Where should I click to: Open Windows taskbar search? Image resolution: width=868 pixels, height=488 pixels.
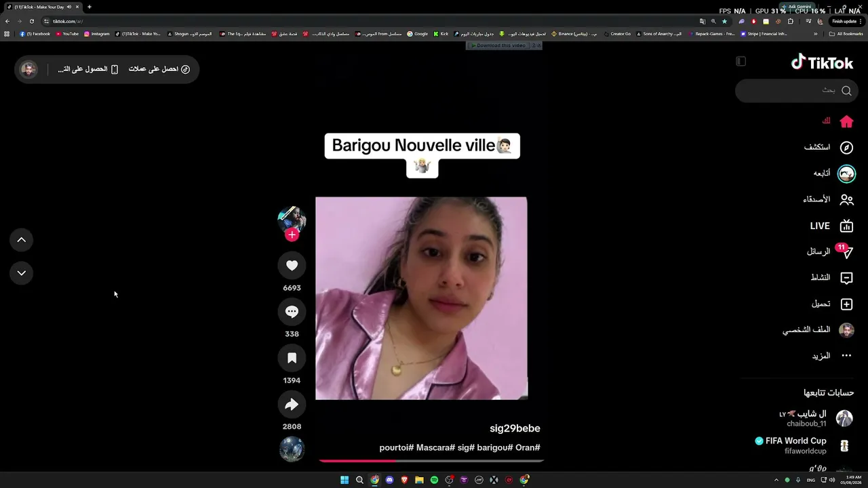pos(359,480)
